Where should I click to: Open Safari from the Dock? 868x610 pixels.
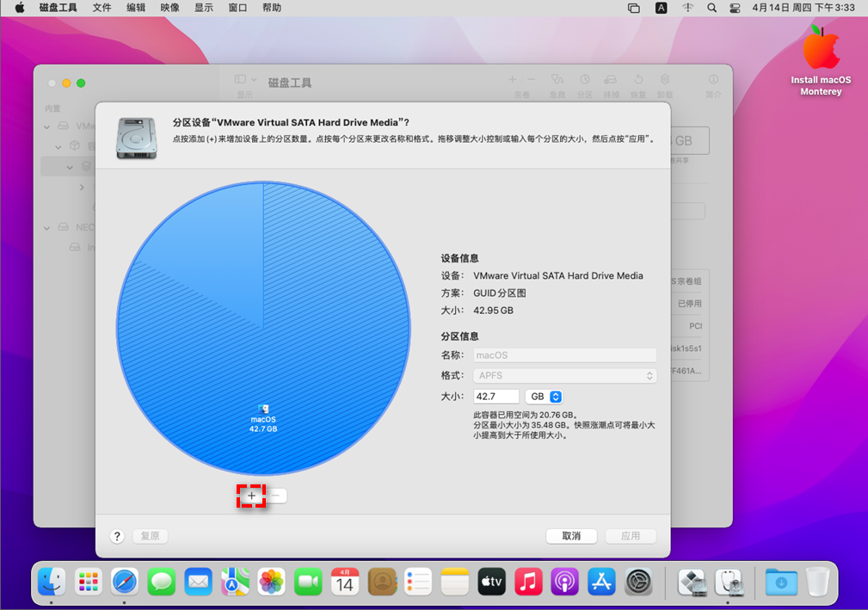pos(125,582)
